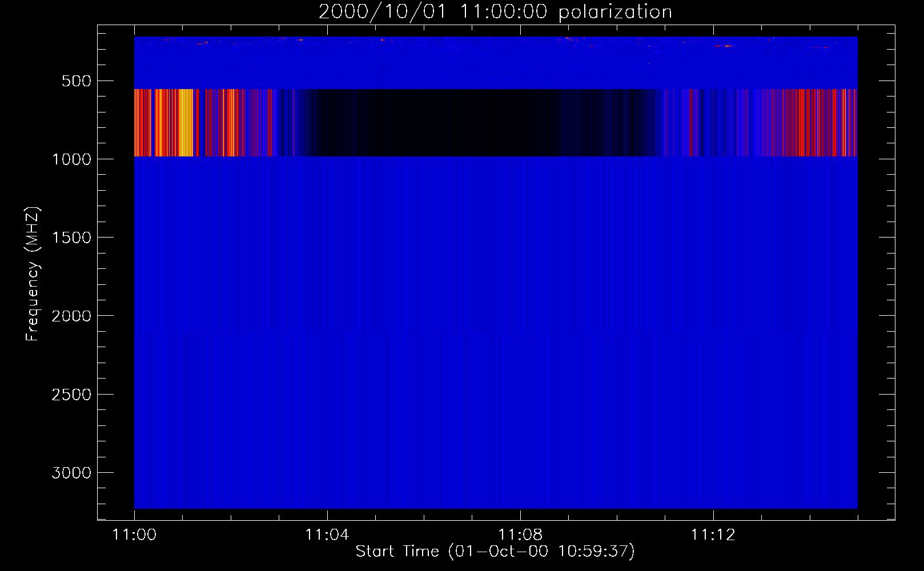This screenshot has height=571, width=924.
Task: Click the 11:08 time tick label
Action: click(520, 534)
